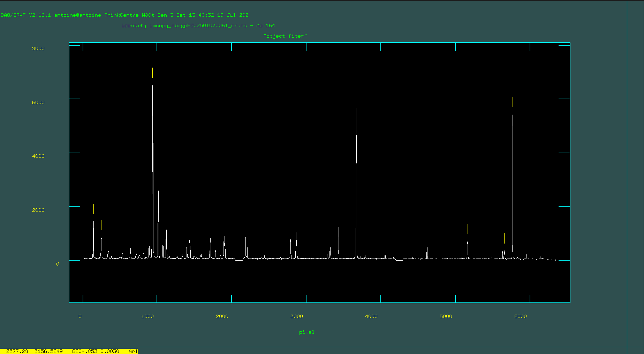
Task: Click the yellow marker above the small peak near pixel 5770
Action: pos(504,238)
